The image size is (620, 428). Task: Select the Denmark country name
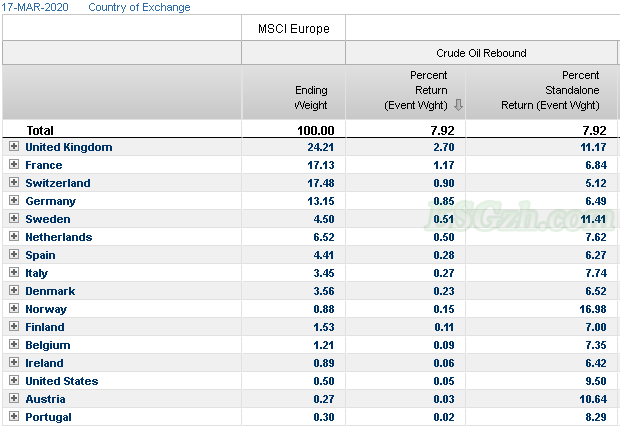click(x=50, y=291)
